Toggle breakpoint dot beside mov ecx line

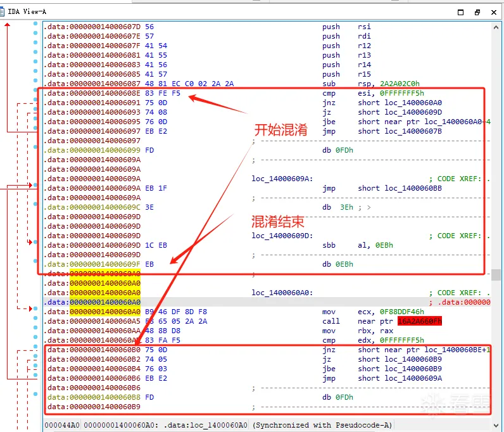[35, 308]
